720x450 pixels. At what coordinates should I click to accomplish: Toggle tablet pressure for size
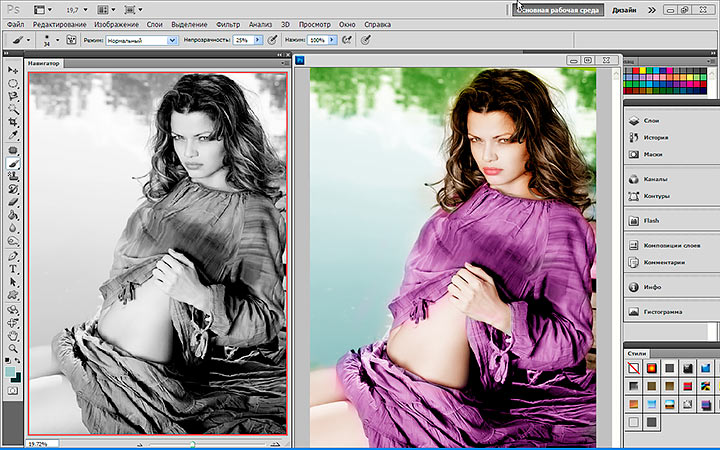point(366,40)
